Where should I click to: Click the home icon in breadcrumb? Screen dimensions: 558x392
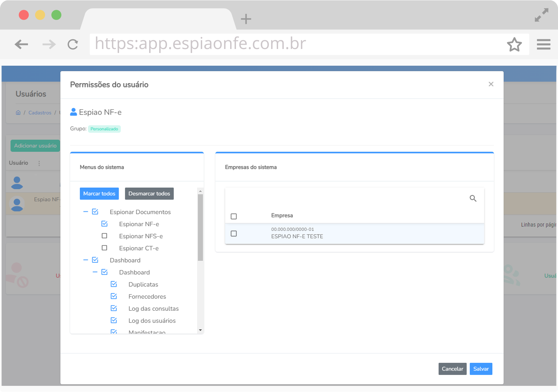pyautogui.click(x=18, y=113)
